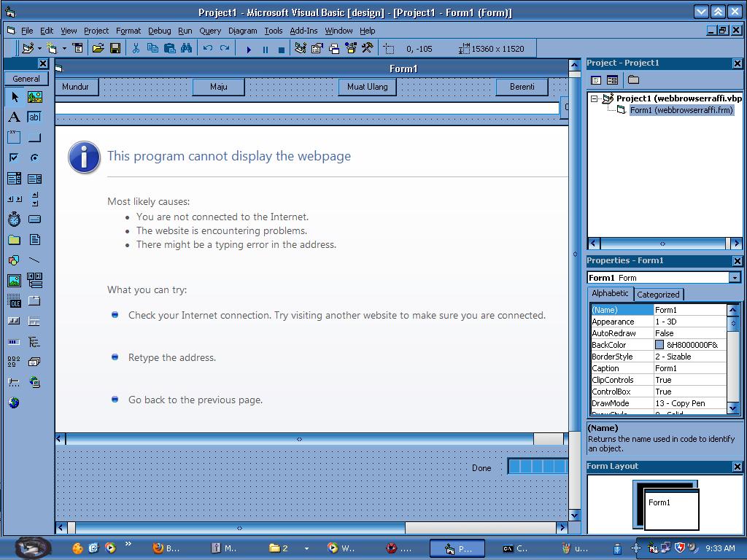Screen dimensions: 747x560
Task: Select the HScrollBar control tool
Action: click(15, 199)
